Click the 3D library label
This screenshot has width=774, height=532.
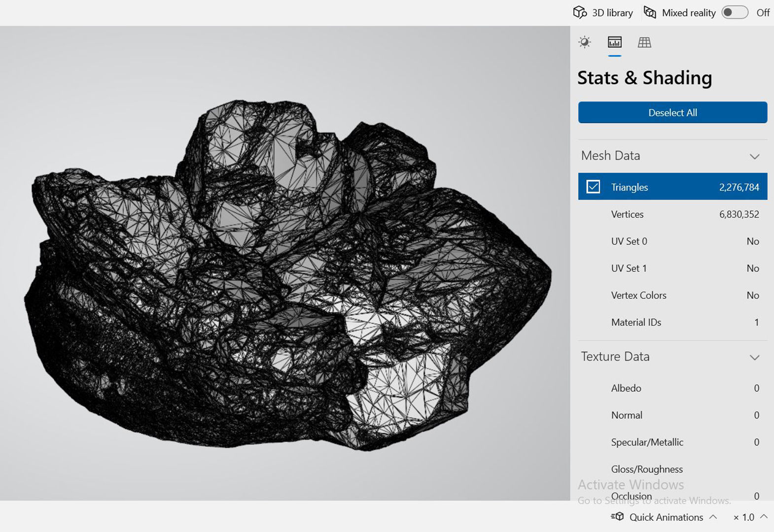coord(612,13)
